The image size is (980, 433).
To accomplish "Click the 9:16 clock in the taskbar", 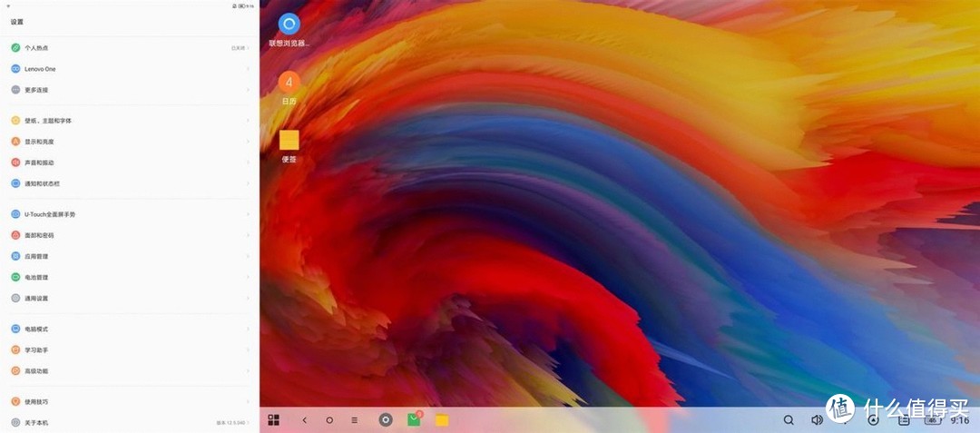I will click(x=959, y=420).
